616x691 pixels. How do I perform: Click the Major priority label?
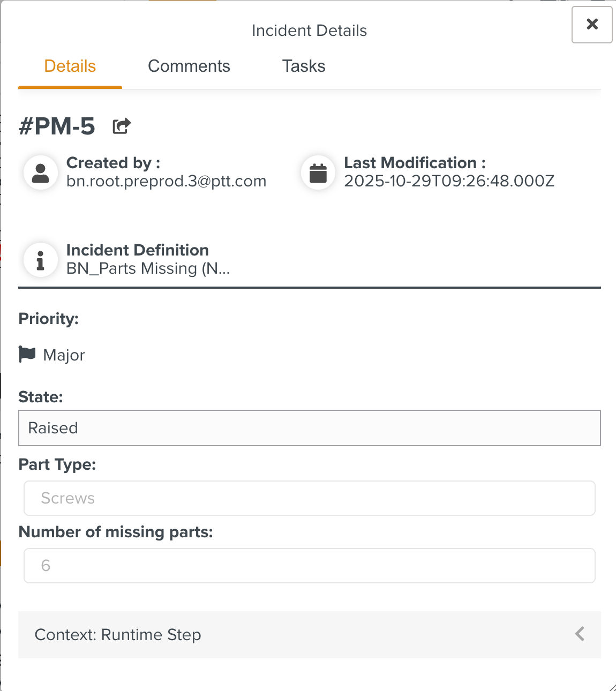pos(64,355)
